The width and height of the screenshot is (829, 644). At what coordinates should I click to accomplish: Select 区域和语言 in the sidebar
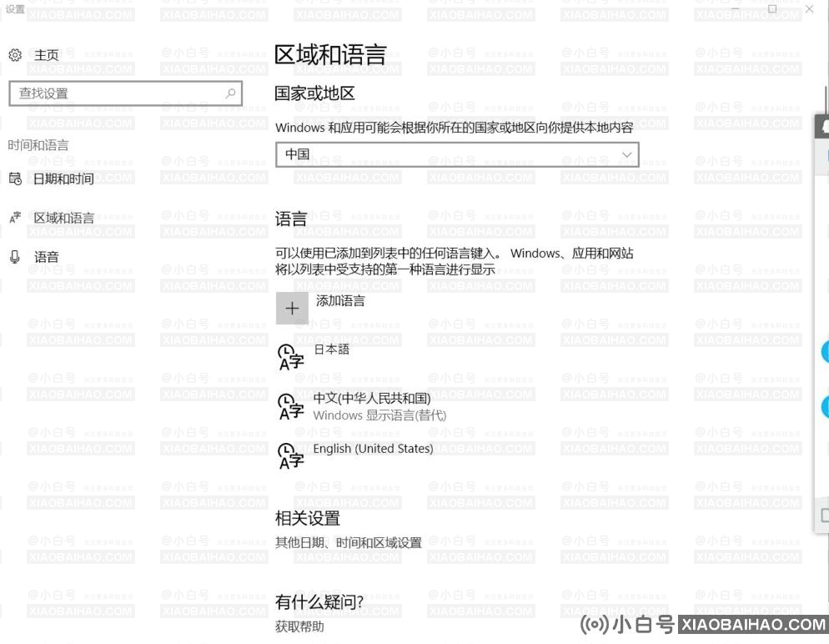click(64, 218)
